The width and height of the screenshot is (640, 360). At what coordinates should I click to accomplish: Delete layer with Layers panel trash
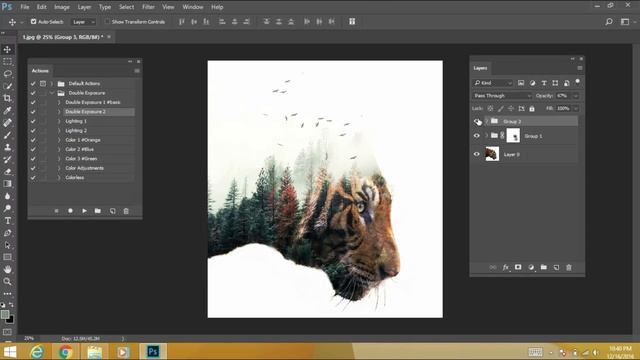coord(569,267)
